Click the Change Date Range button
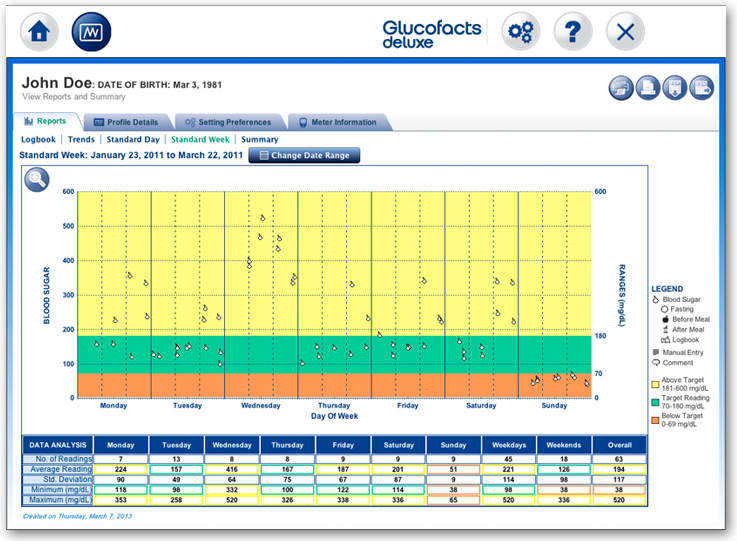 pyautogui.click(x=304, y=156)
